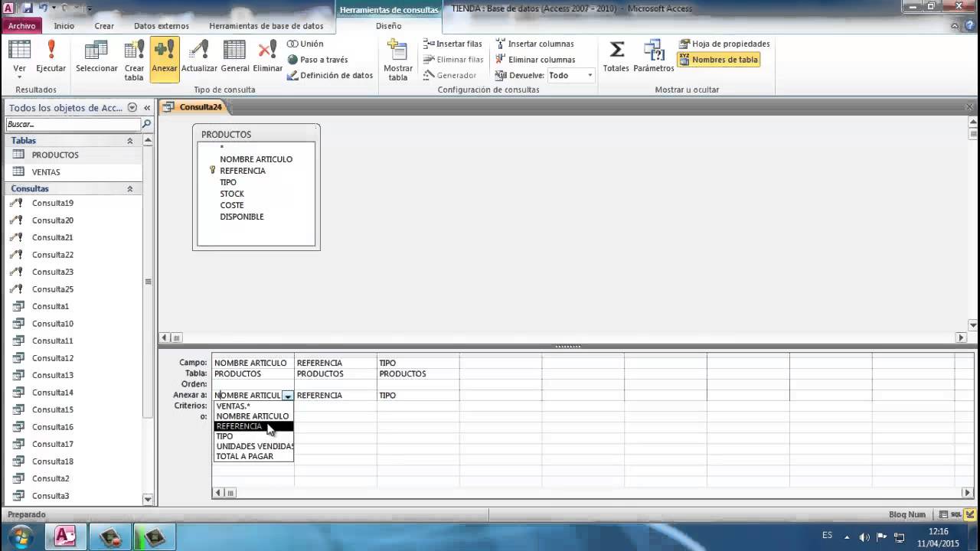Click the design pane vertical scrollbar

pyautogui.click(x=973, y=222)
